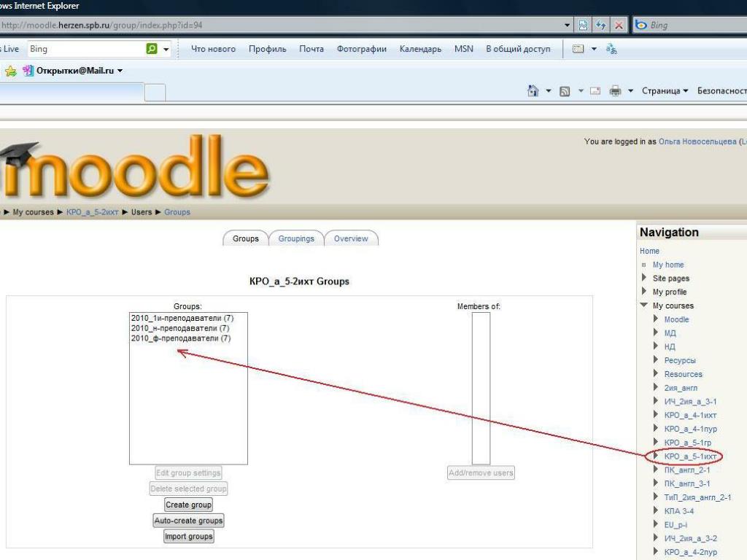The image size is (747, 560).
Task: Click the Read mail envelope icon
Action: (595, 90)
